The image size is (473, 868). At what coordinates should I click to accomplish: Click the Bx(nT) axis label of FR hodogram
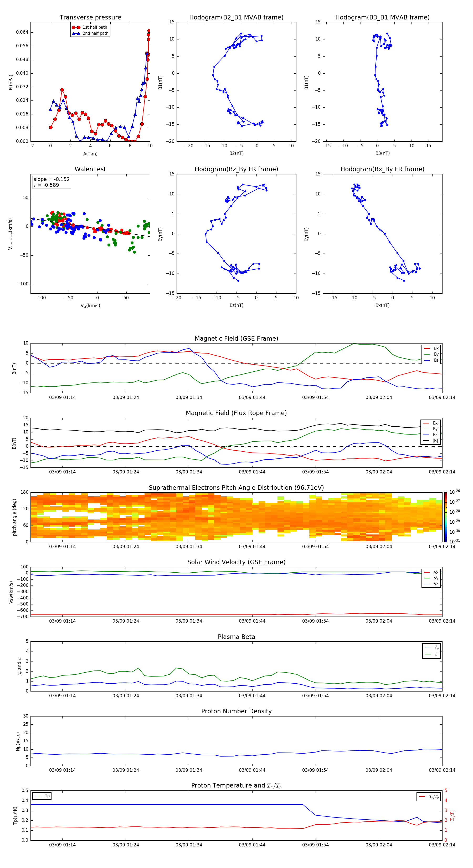382,305
